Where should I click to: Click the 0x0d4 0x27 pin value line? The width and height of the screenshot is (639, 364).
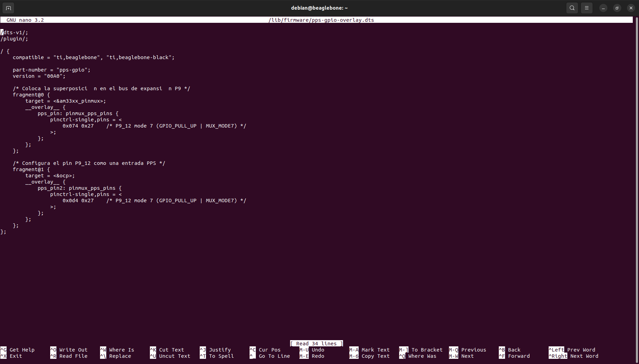[154, 200]
